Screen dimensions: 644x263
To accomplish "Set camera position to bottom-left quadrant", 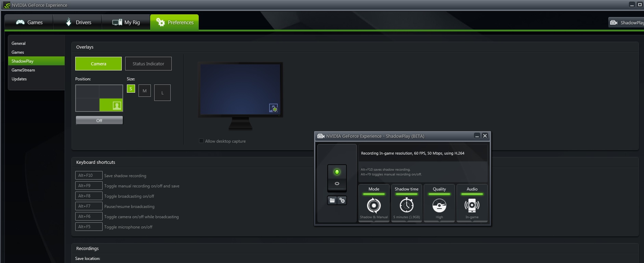I will click(x=87, y=105).
